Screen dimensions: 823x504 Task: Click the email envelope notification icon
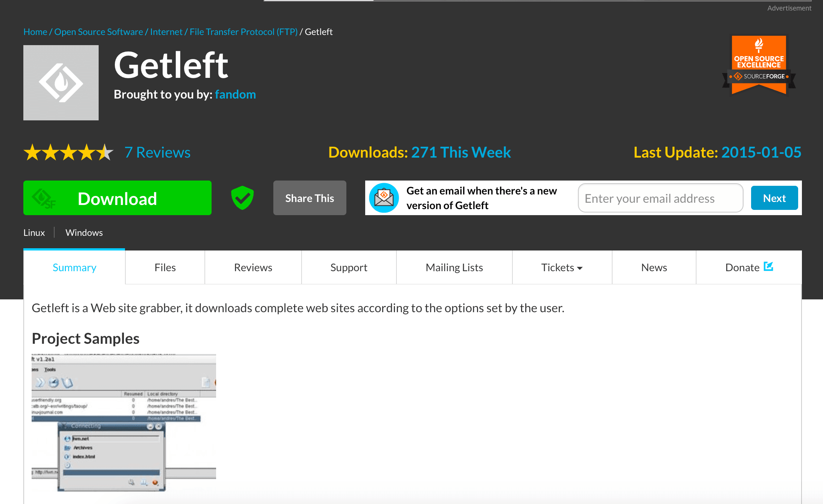click(384, 198)
